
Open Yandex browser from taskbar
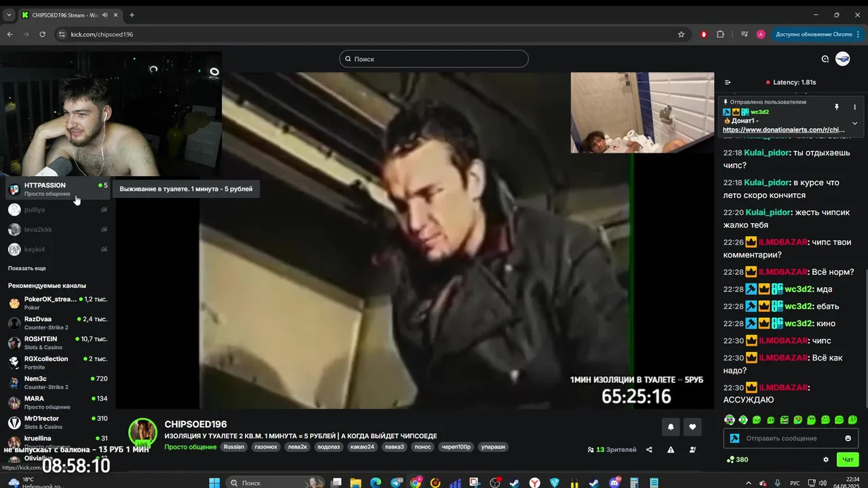coord(535,483)
